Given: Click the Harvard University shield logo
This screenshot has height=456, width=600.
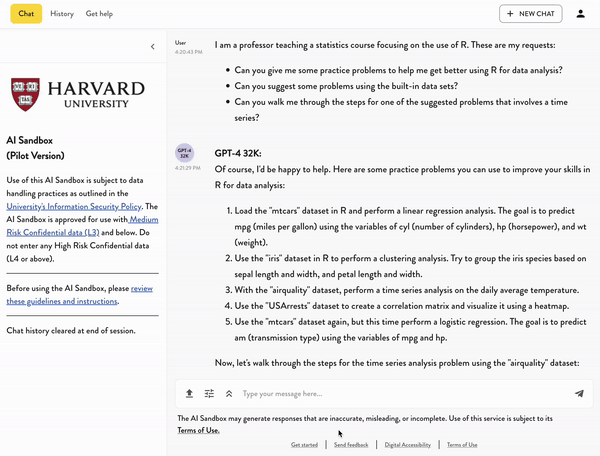Looking at the screenshot, I should click(25, 95).
